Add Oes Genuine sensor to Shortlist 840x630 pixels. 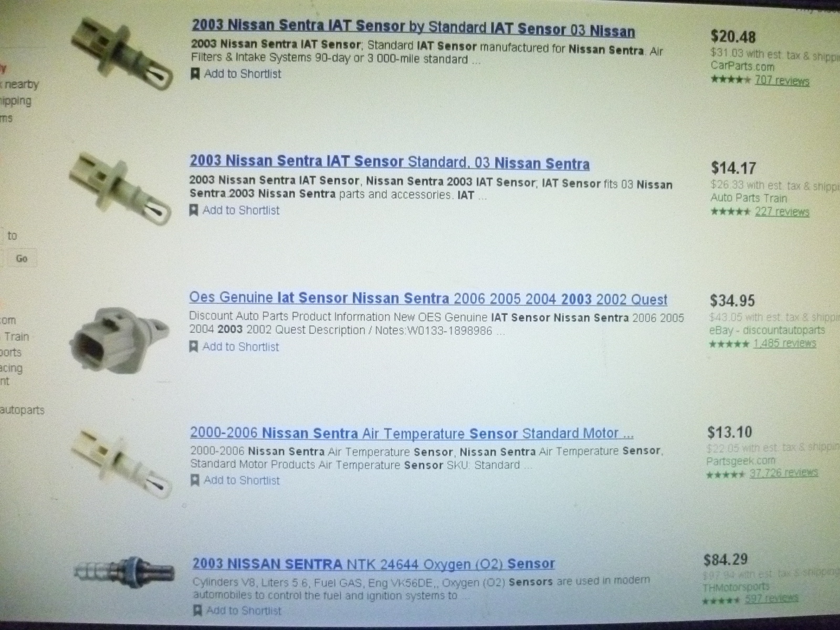point(234,346)
